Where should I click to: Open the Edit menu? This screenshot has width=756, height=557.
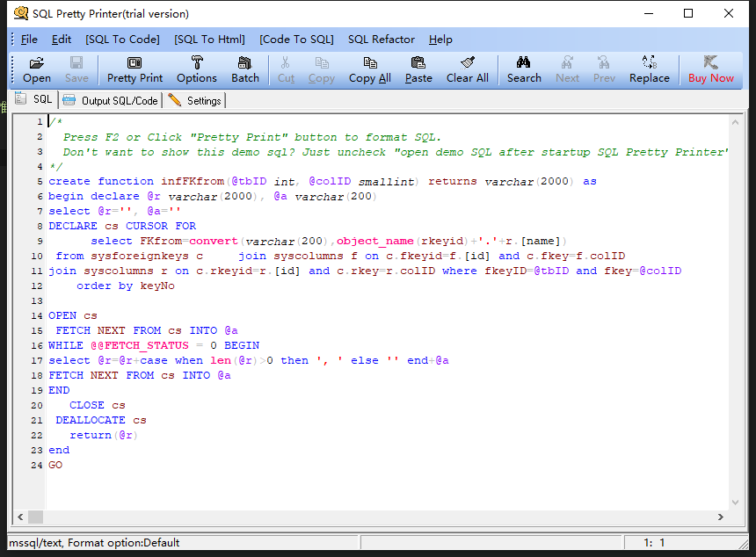point(62,40)
